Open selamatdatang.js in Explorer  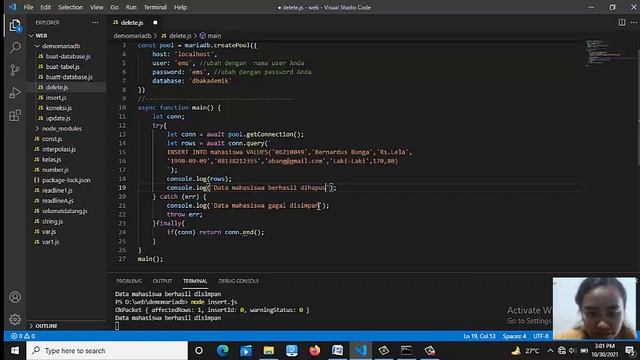(64, 211)
